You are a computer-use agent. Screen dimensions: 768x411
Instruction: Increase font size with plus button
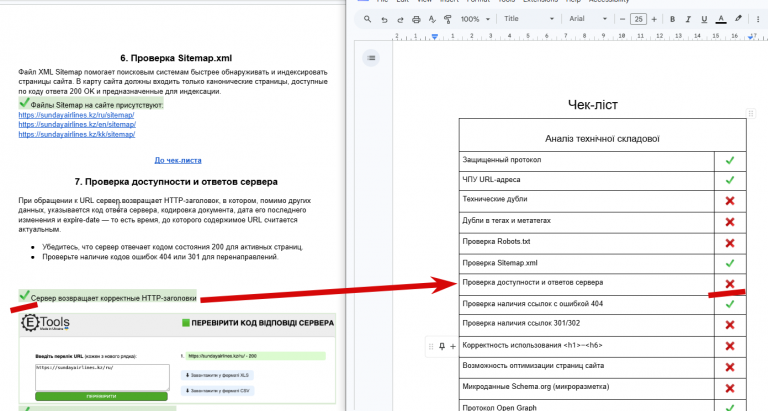click(x=654, y=19)
